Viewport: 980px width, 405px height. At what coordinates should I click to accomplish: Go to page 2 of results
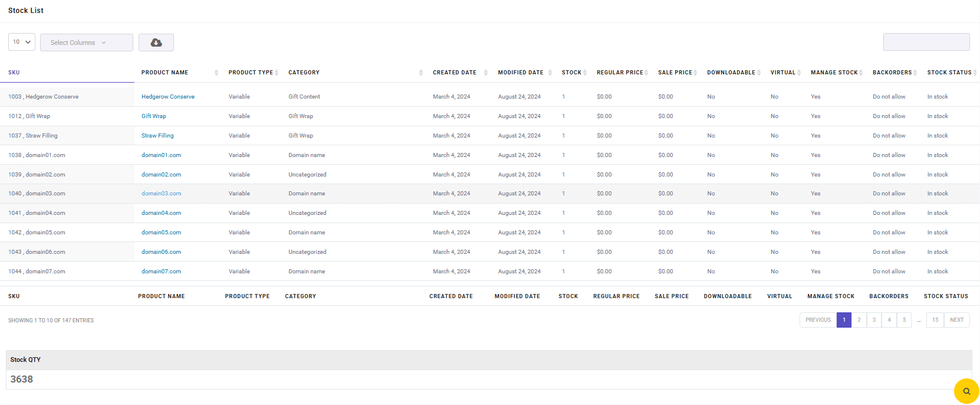859,320
